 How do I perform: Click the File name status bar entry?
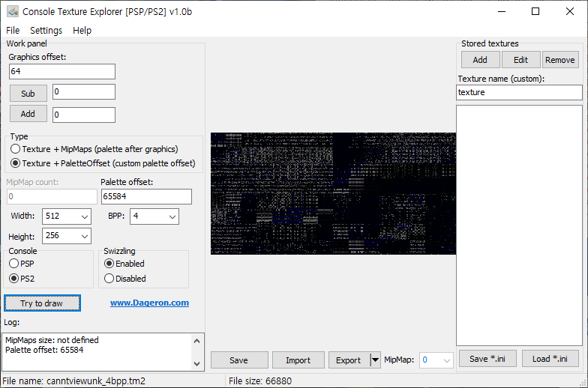73,381
